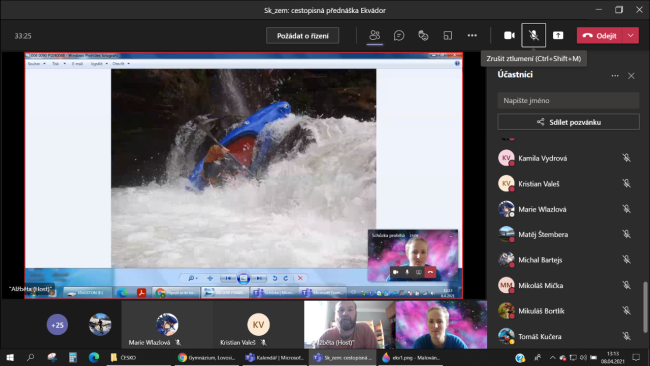Show the +25 more participants
The image size is (650, 366).
(57, 325)
